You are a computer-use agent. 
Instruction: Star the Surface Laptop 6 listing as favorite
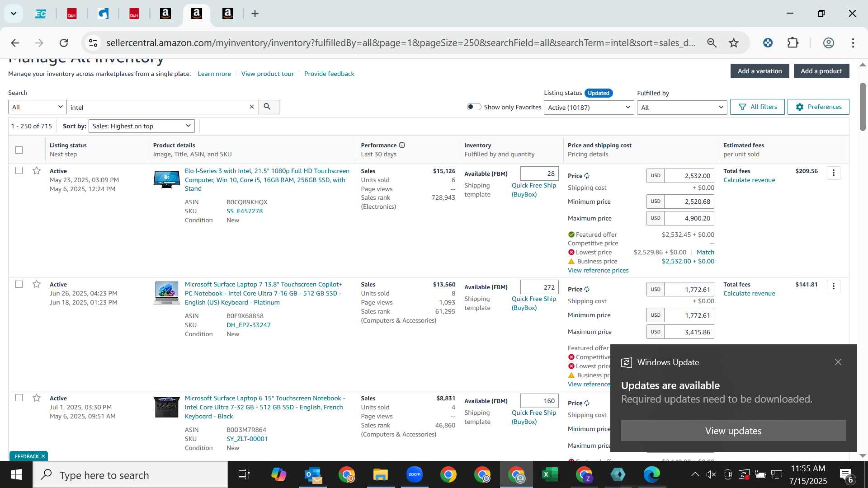pyautogui.click(x=37, y=398)
